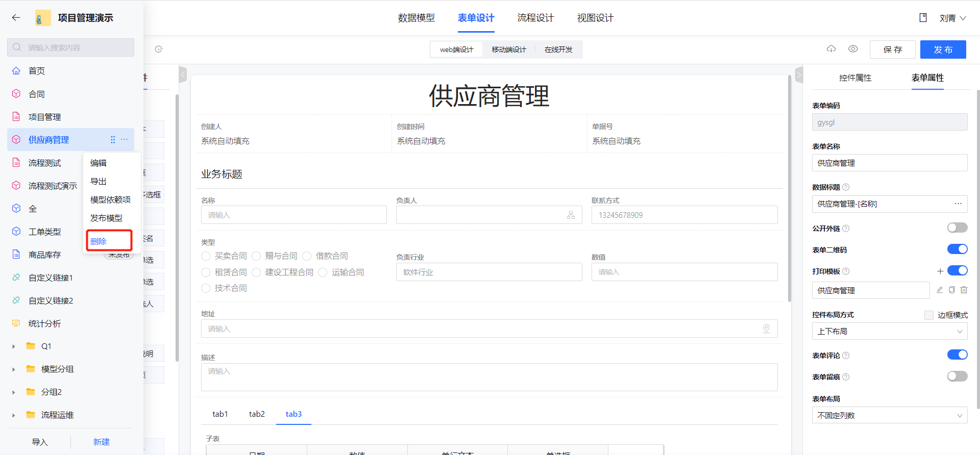Expand the 流程运维 folder
Screen dimensions: 980x455
[14, 415]
